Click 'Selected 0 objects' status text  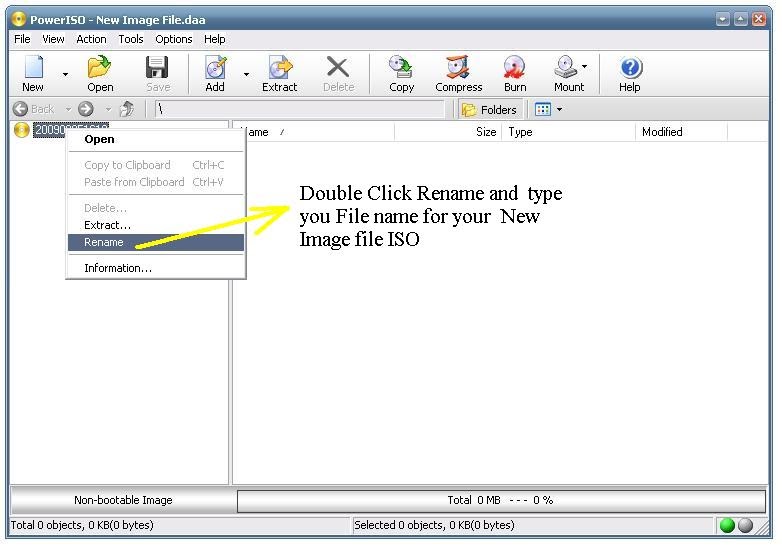coord(434,525)
